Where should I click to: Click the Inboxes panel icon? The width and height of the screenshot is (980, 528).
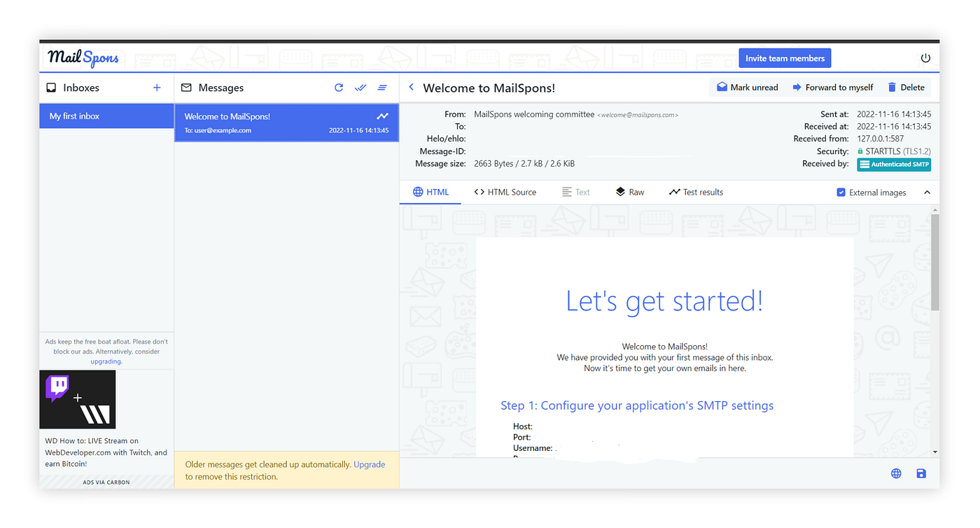point(51,88)
